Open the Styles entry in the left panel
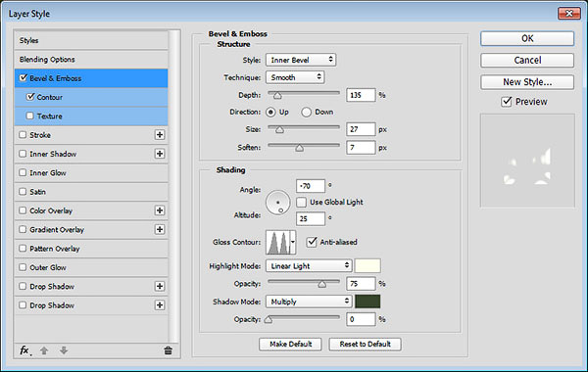 (91, 40)
